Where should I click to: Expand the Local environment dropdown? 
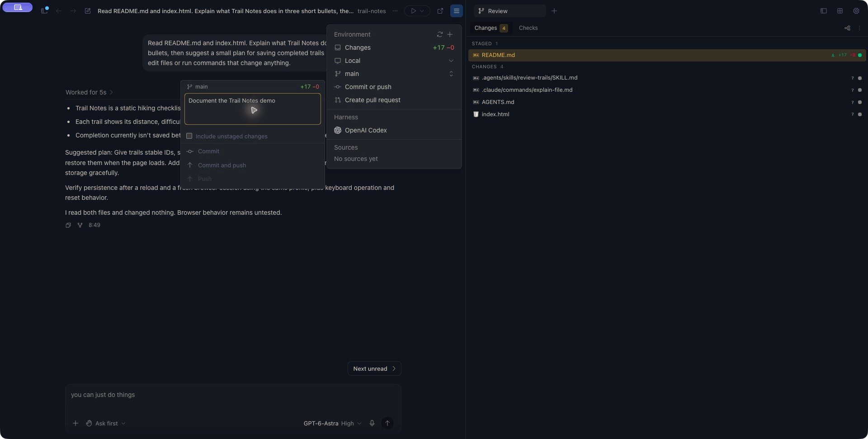(x=394, y=61)
